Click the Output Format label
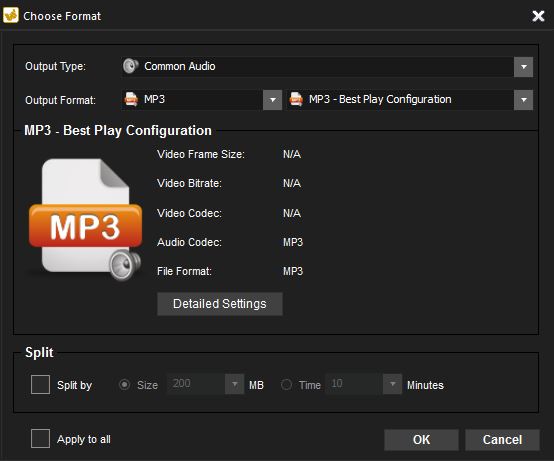This screenshot has width=554, height=461. pyautogui.click(x=60, y=100)
